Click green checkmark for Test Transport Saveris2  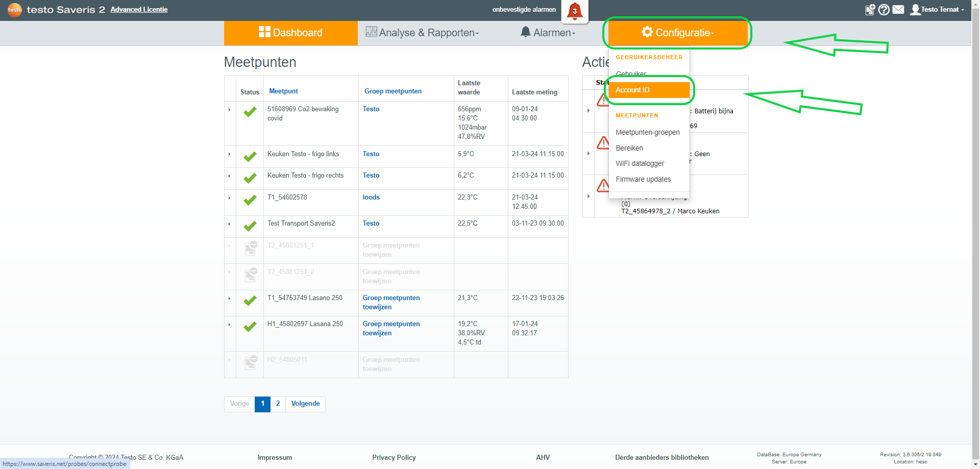(x=250, y=226)
